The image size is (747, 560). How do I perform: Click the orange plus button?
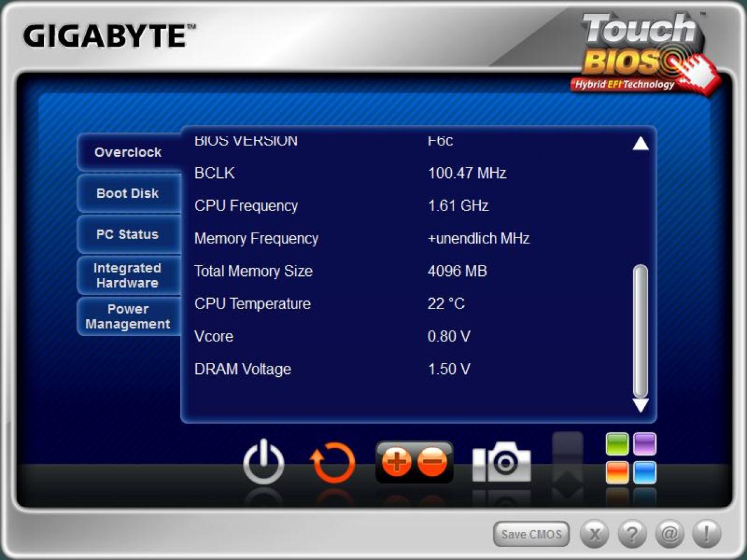point(396,462)
